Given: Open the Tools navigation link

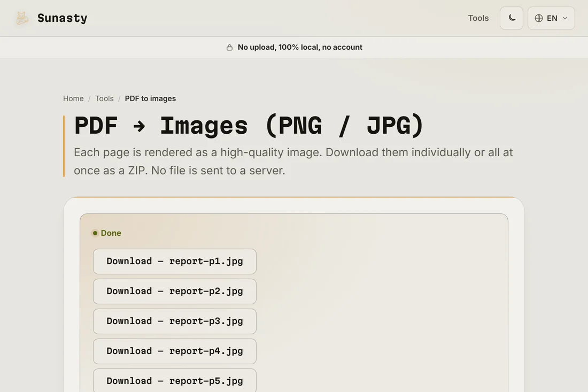Looking at the screenshot, I should tap(478, 18).
